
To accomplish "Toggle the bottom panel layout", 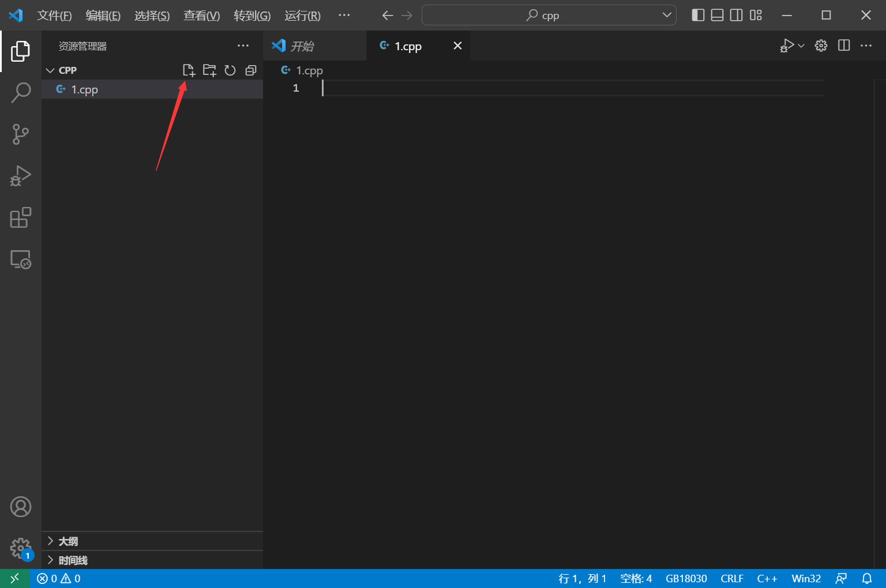I will [x=717, y=15].
